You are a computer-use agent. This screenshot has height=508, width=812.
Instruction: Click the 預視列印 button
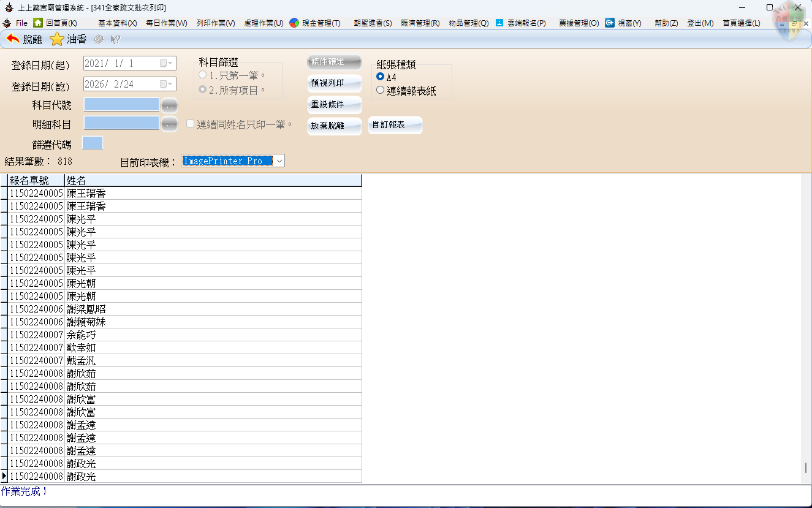point(334,83)
